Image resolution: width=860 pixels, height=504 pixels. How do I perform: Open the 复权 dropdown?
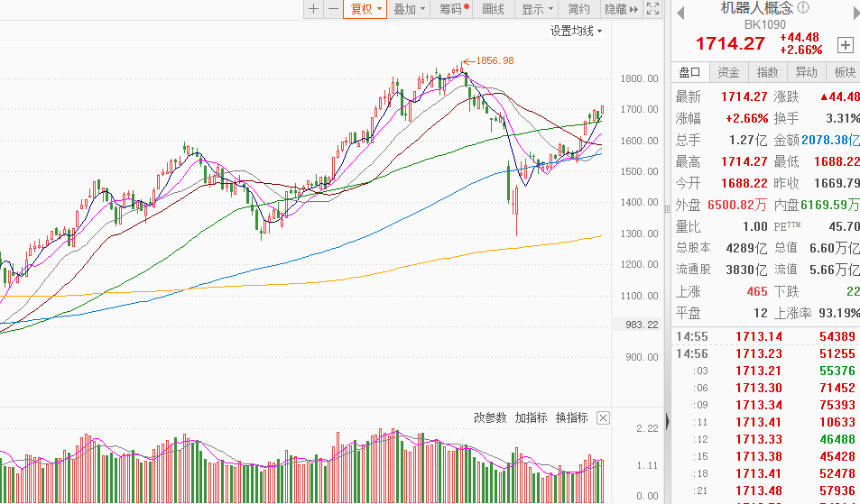point(366,9)
